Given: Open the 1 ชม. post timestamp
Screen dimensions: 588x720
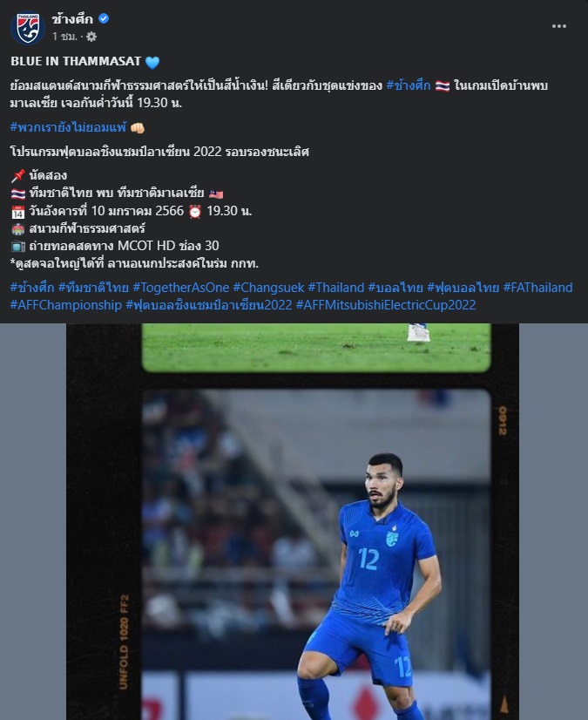Looking at the screenshot, I should click(x=64, y=37).
